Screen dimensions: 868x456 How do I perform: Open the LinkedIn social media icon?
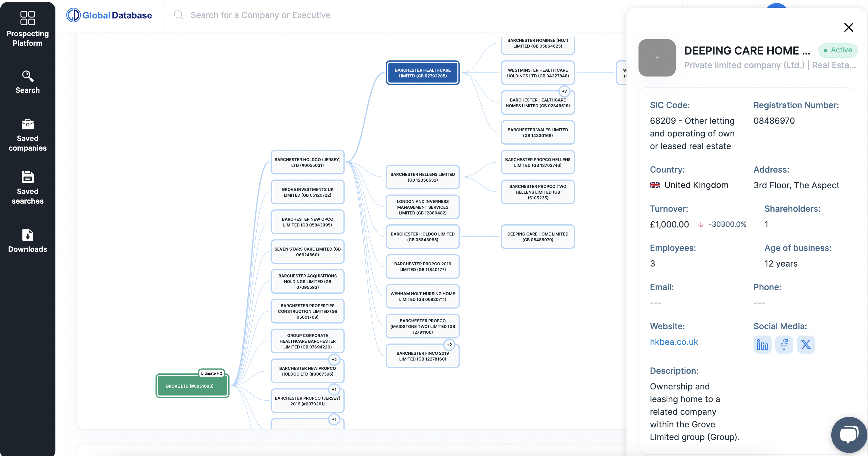click(x=762, y=345)
